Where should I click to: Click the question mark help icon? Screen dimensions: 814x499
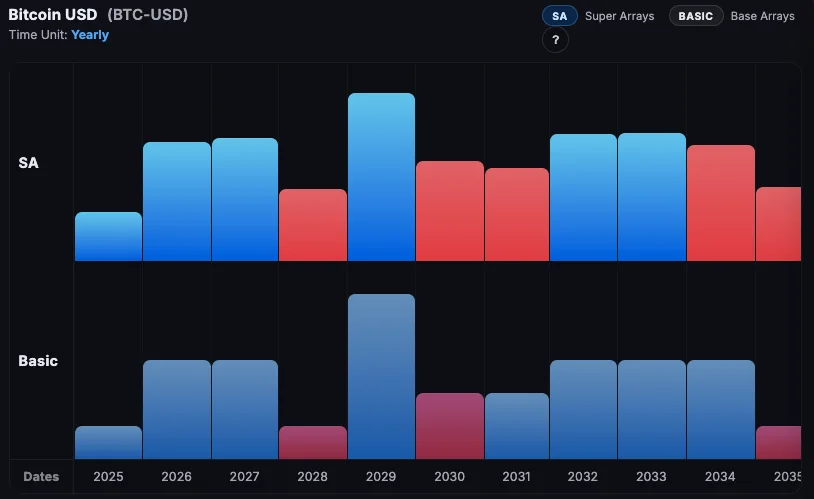556,40
